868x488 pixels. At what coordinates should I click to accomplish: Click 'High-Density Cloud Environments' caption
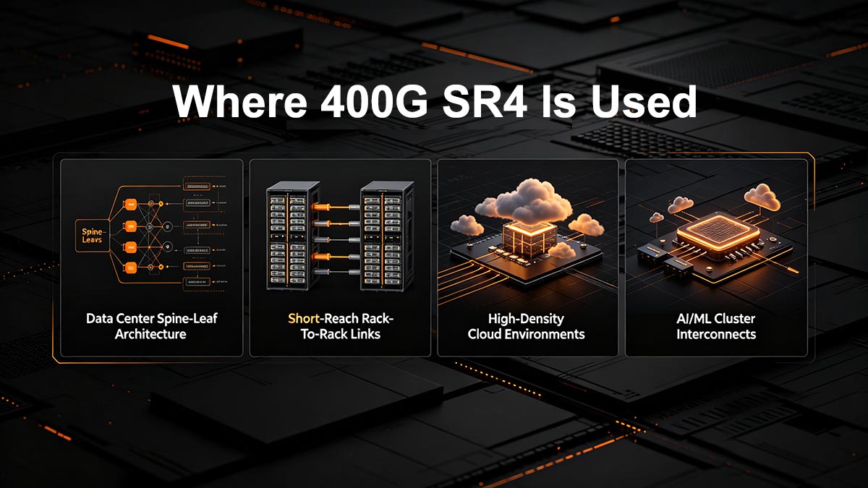pyautogui.click(x=526, y=326)
